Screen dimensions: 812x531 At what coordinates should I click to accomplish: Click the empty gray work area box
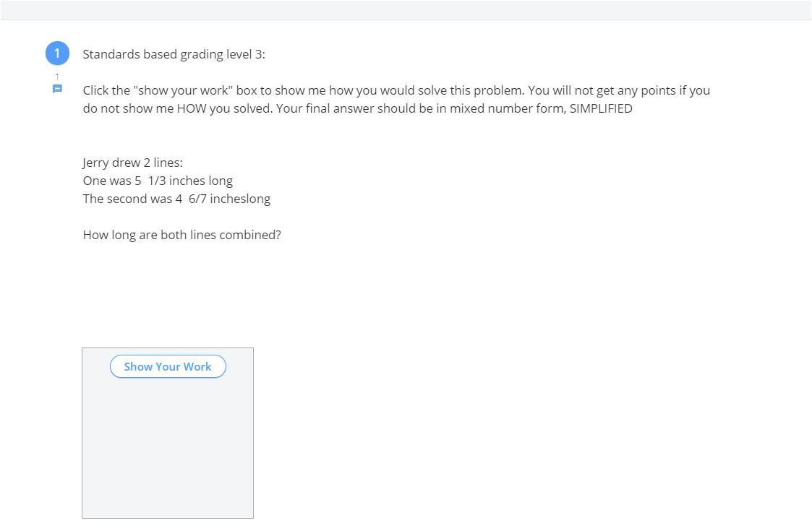coord(168,448)
